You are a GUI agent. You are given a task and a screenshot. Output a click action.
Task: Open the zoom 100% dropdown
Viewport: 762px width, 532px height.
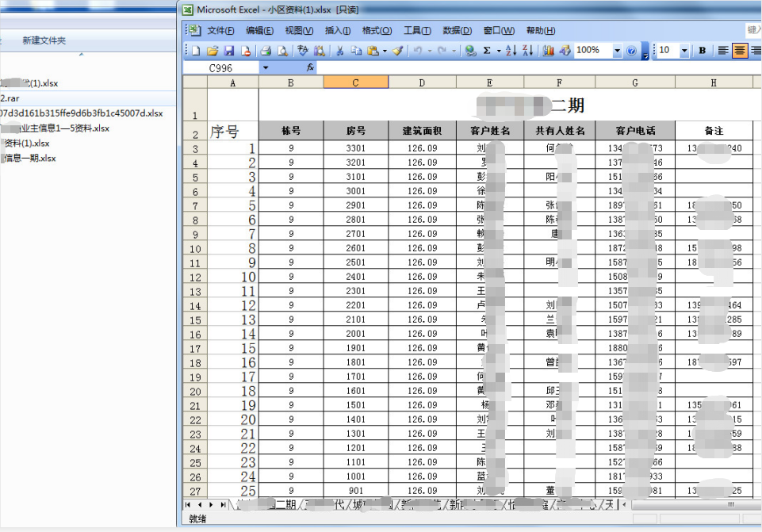point(617,51)
